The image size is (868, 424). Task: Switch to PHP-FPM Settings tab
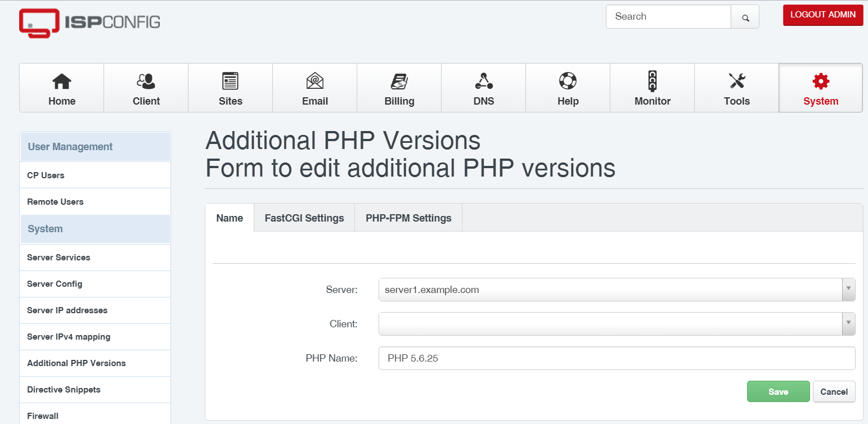(x=408, y=218)
